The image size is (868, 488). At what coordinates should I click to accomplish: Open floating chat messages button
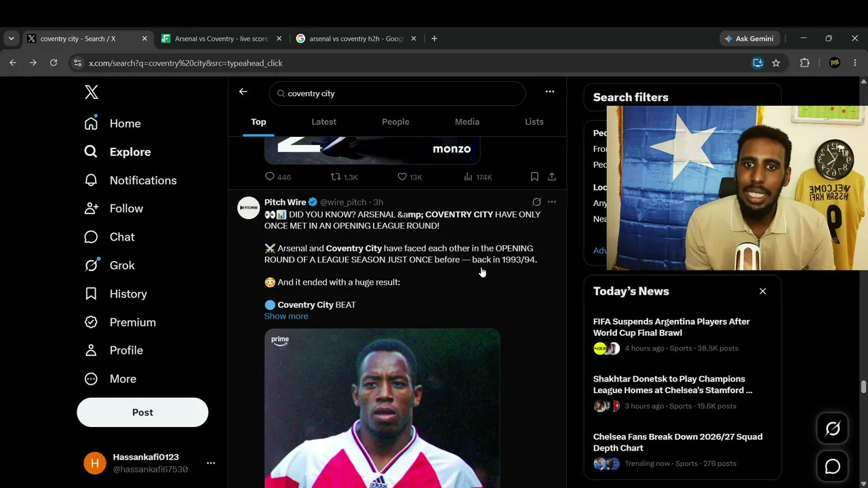coord(833,466)
